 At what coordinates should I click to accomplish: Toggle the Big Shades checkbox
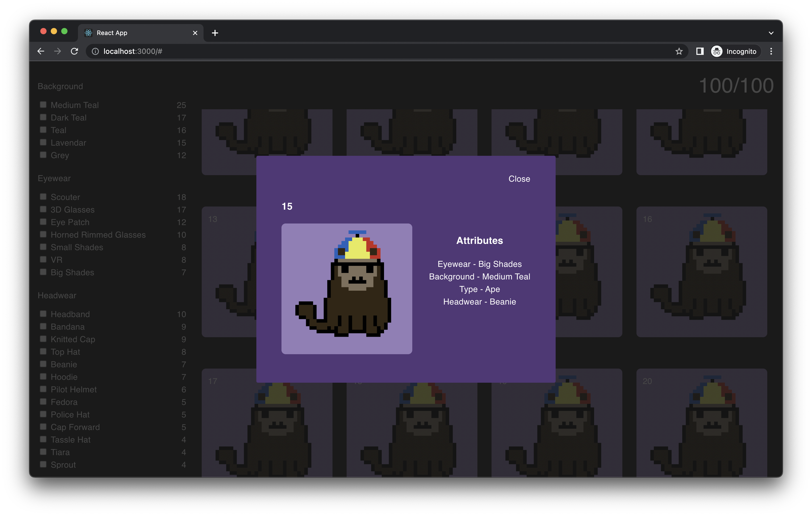pos(43,272)
